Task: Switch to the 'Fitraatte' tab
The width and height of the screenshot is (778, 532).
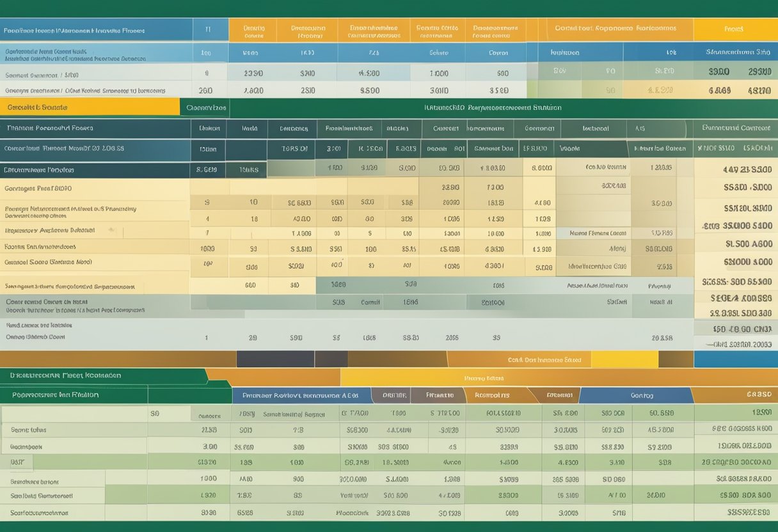Action: pyautogui.click(x=438, y=395)
